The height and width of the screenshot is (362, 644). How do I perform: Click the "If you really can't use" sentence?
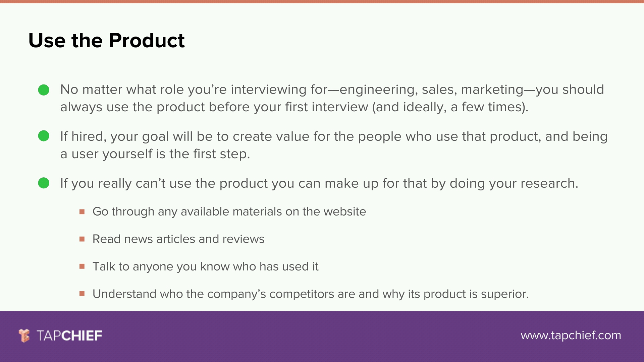tap(319, 183)
